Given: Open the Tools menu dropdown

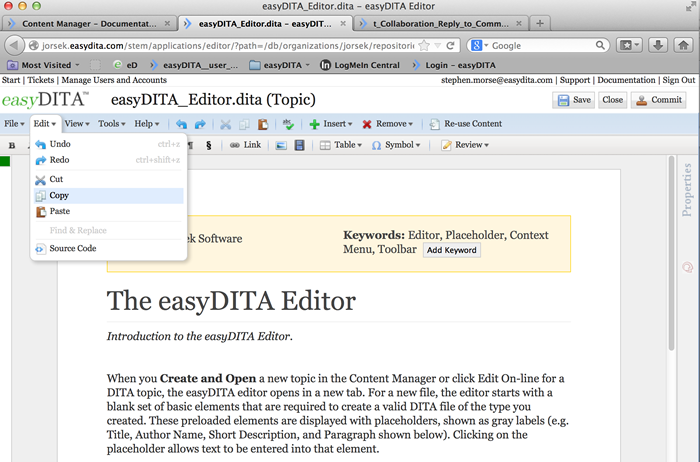Looking at the screenshot, I should coord(112,124).
